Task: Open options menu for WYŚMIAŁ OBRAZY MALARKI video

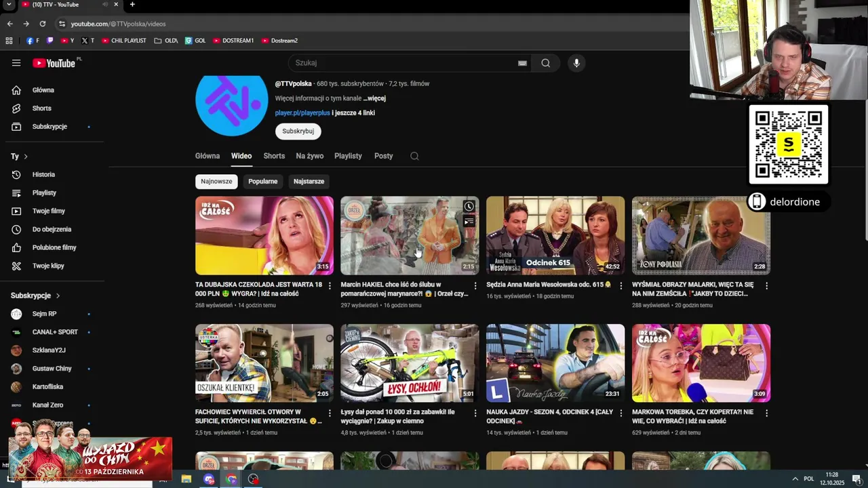Action: [766, 286]
